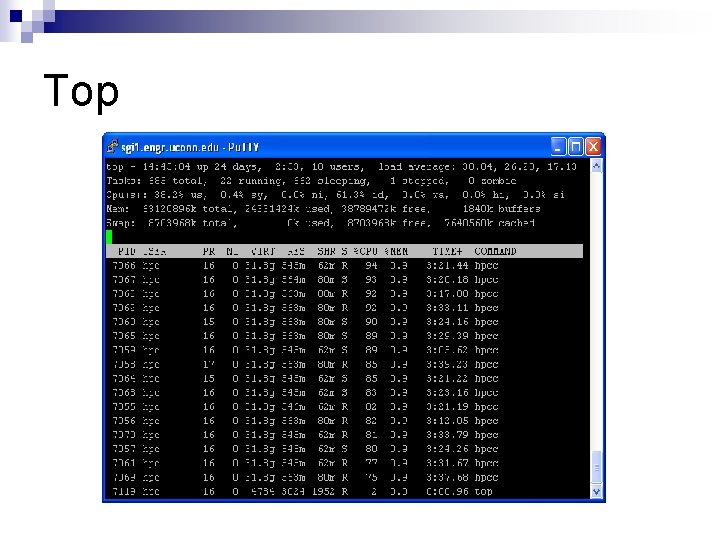
Task: Click the 'load average' text in top header
Action: tap(416, 167)
